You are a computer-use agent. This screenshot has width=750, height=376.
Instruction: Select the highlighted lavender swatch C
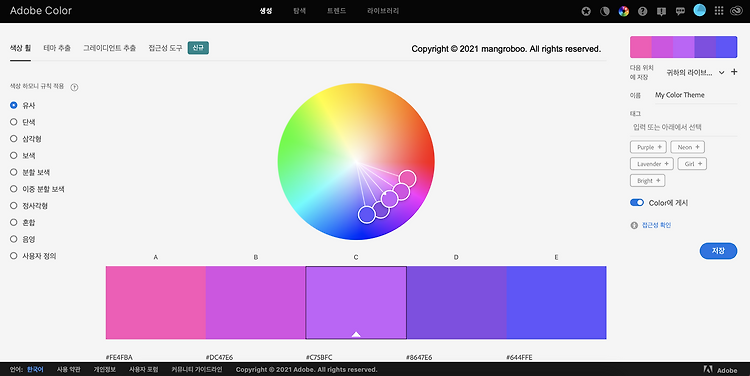tap(356, 302)
